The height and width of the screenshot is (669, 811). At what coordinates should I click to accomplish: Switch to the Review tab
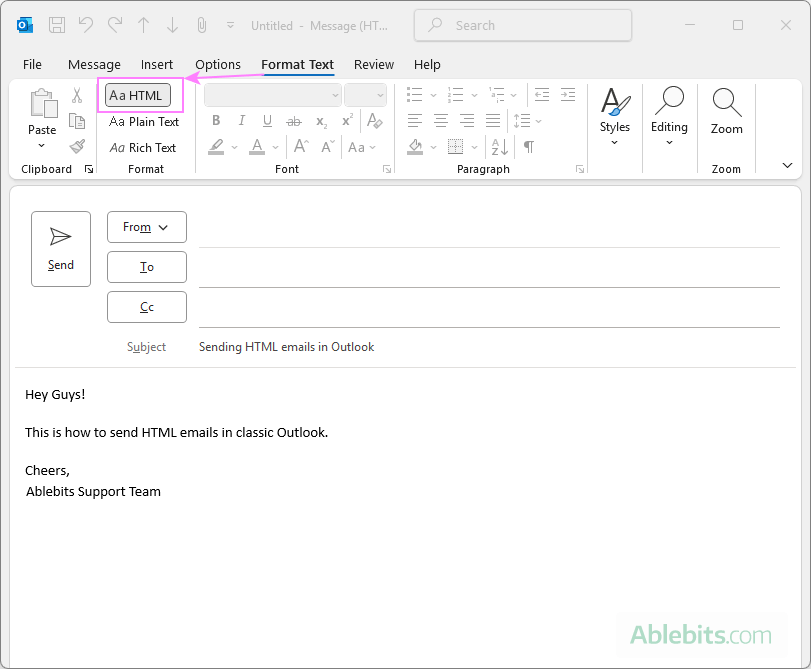374,64
